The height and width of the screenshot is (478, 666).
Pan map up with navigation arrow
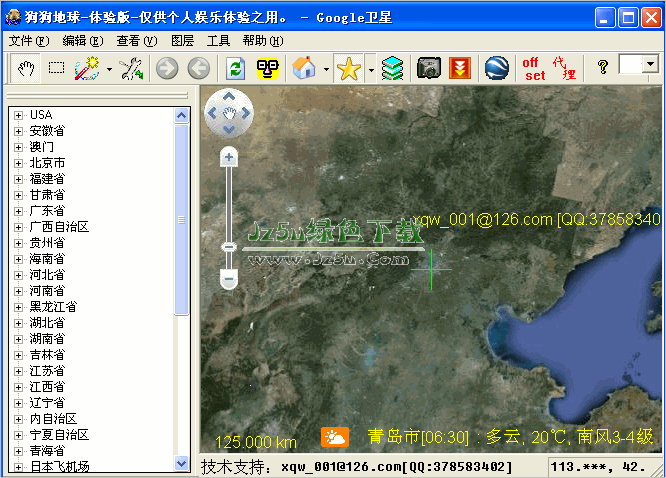pyautogui.click(x=229, y=97)
